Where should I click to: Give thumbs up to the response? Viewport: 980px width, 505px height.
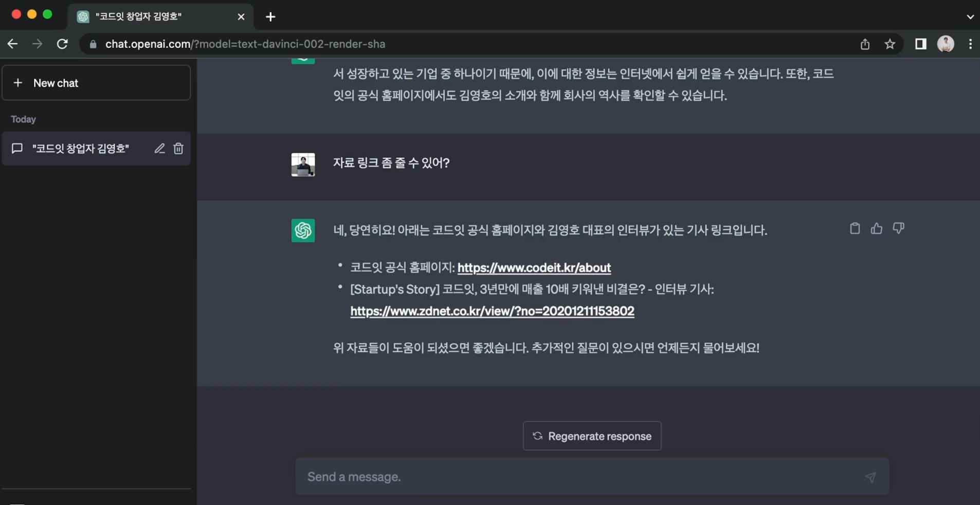877,229
